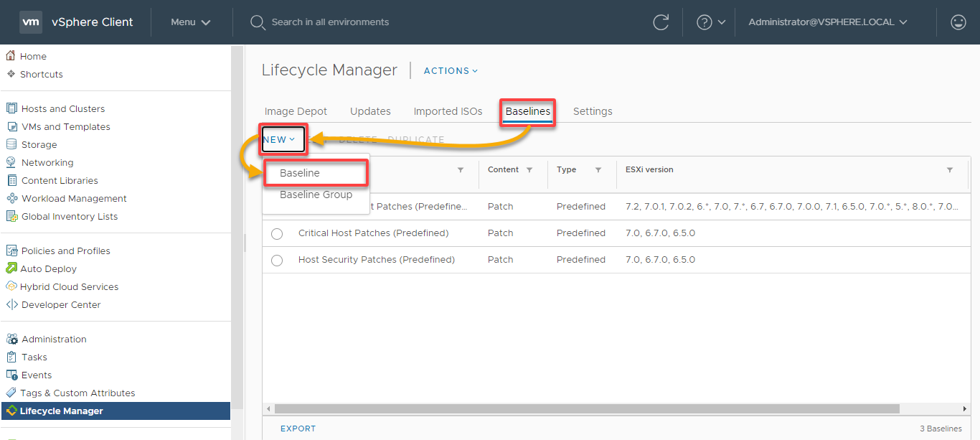980x440 pixels.
Task: Click the DUPLICATE button
Action: (x=416, y=140)
